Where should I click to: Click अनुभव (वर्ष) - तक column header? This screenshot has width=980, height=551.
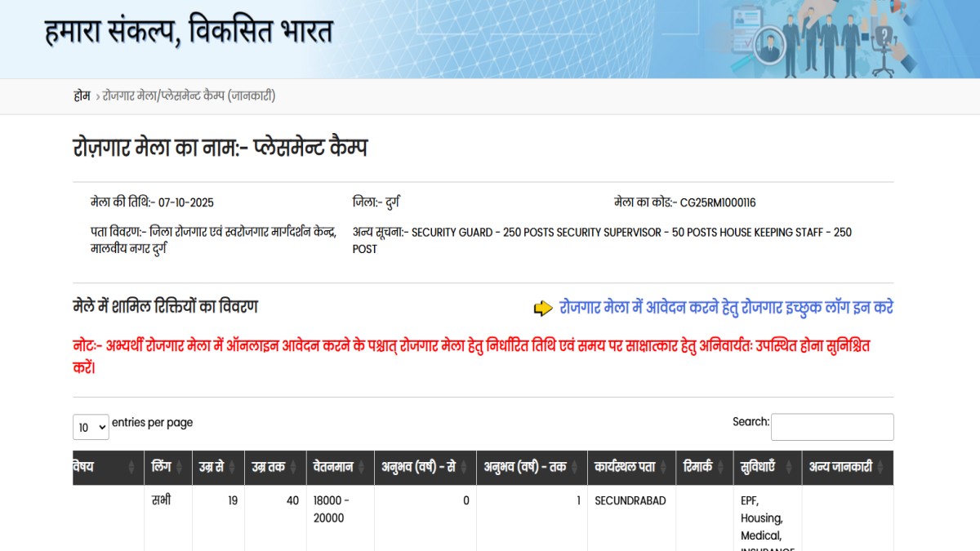[x=524, y=468]
